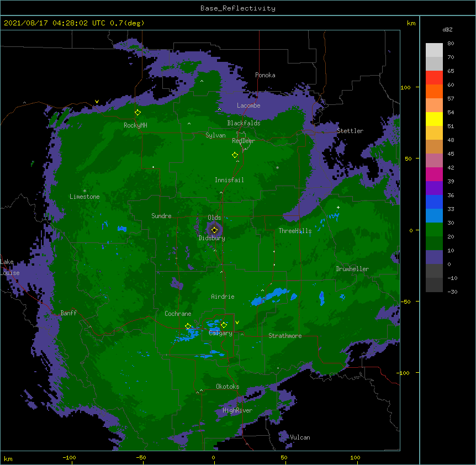Click the Ponoka city label
The image size is (476, 465).
point(265,75)
